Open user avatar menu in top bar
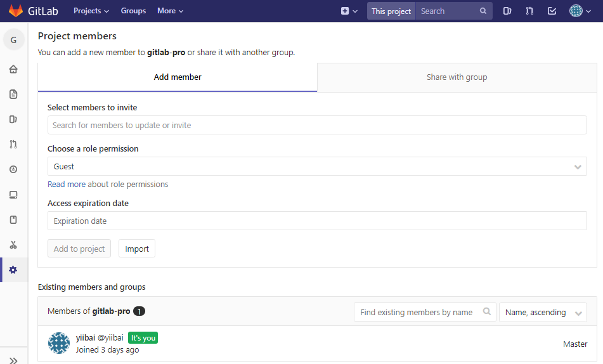 (x=580, y=11)
